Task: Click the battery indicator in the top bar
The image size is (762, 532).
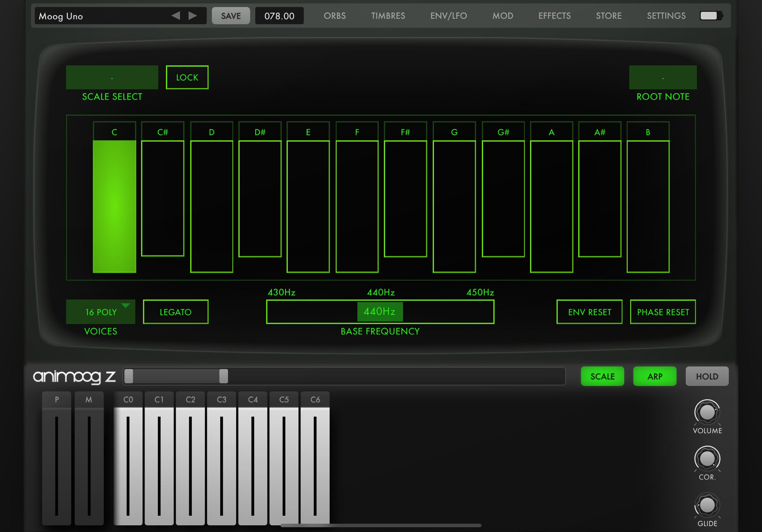Action: click(x=711, y=16)
